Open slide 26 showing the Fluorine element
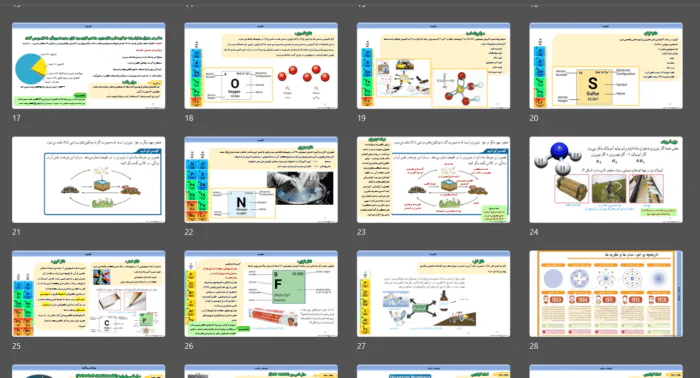Screen dimensions: 700x378 click(x=261, y=294)
